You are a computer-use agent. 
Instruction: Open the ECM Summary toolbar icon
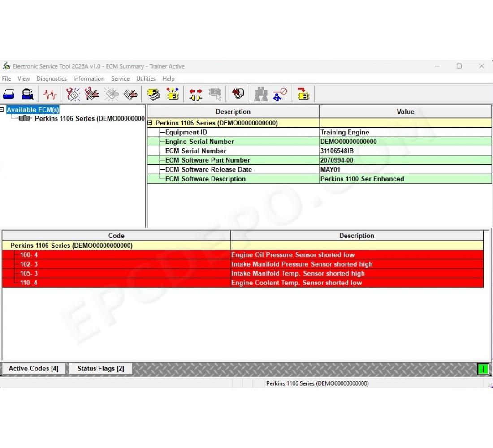tap(153, 94)
